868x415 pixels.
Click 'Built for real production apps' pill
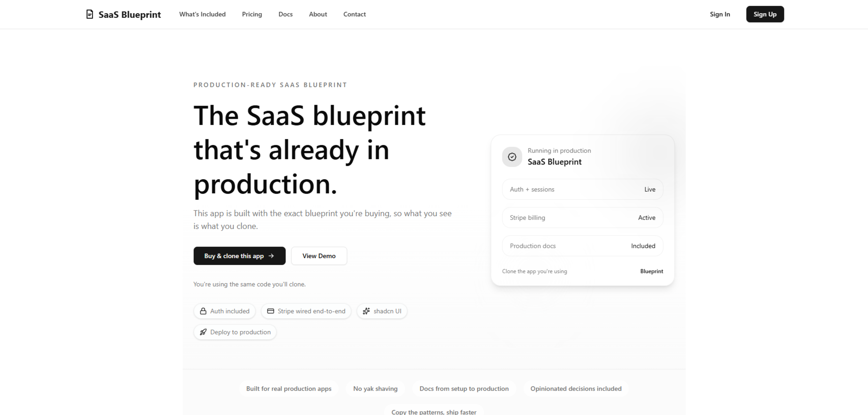288,389
